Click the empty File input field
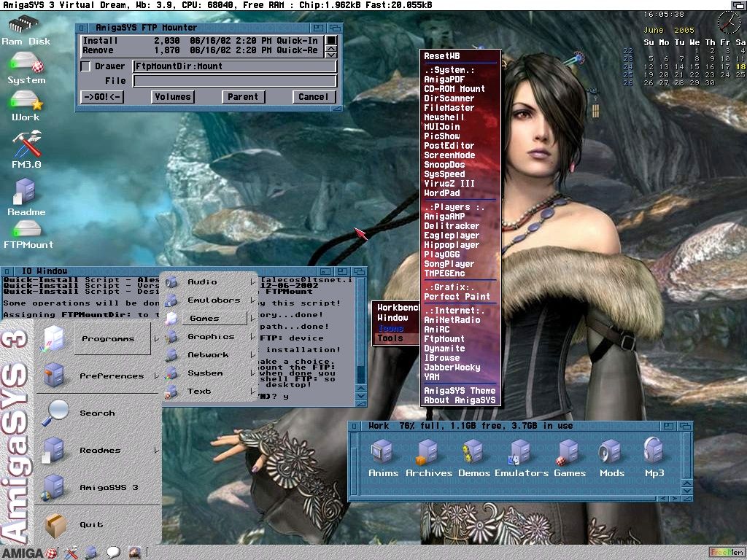Viewport: 747px width, 560px height. [234, 81]
